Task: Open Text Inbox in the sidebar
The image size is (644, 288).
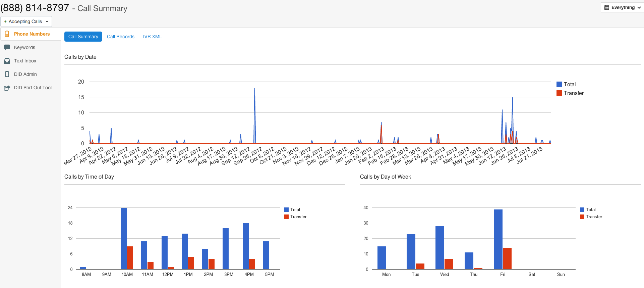Action: 31,61
